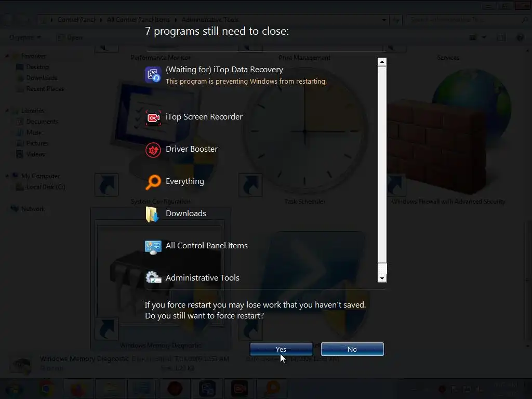Open Chrome from the dimmed taskbar
Screen dimensions: 532x399
(46, 388)
